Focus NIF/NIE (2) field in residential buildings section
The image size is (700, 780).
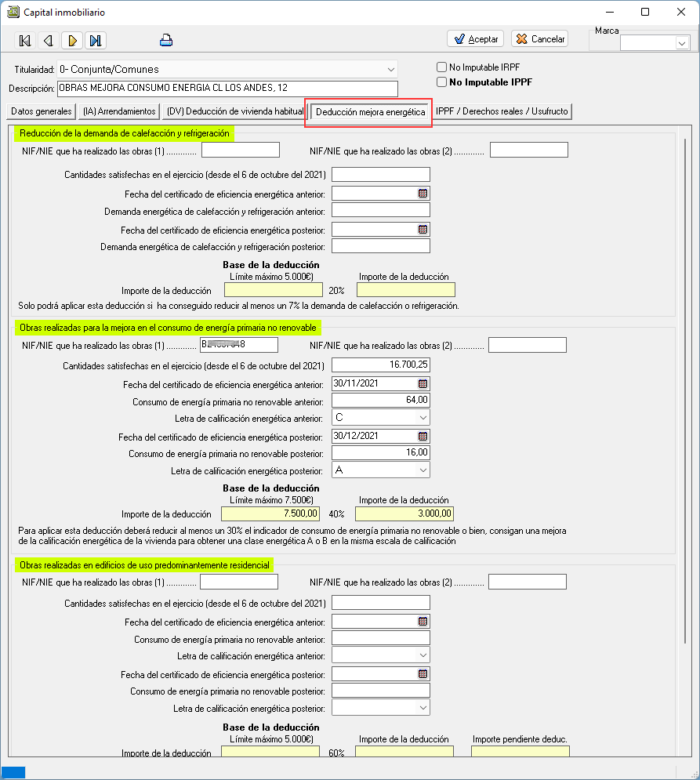click(528, 582)
